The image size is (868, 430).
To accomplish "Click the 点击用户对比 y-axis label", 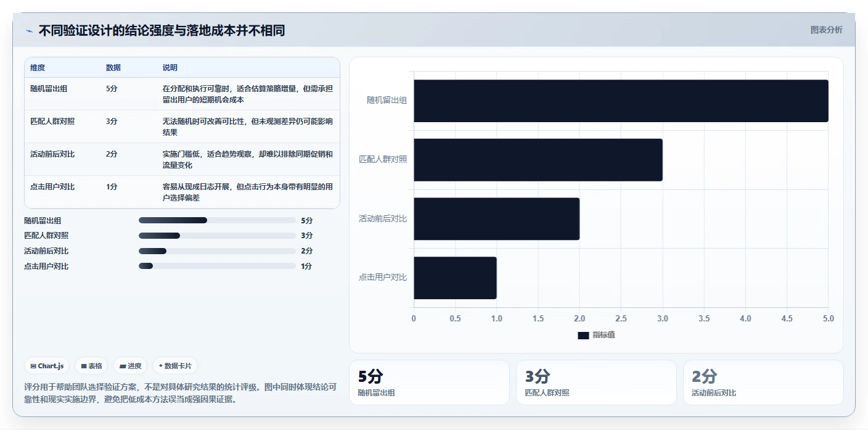I will coord(383,277).
